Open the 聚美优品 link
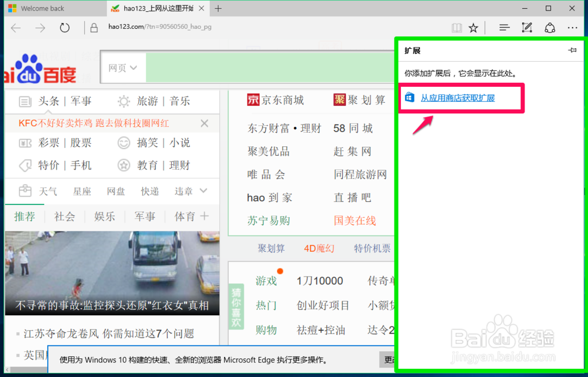The image size is (588, 377). tap(269, 152)
